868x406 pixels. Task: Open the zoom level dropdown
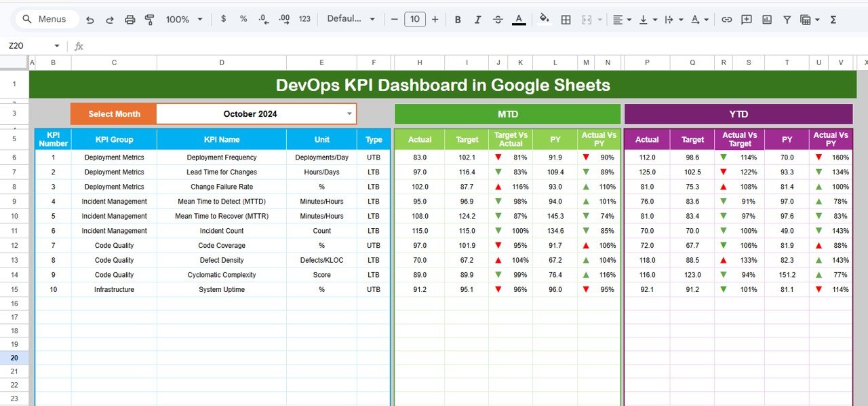tap(183, 19)
